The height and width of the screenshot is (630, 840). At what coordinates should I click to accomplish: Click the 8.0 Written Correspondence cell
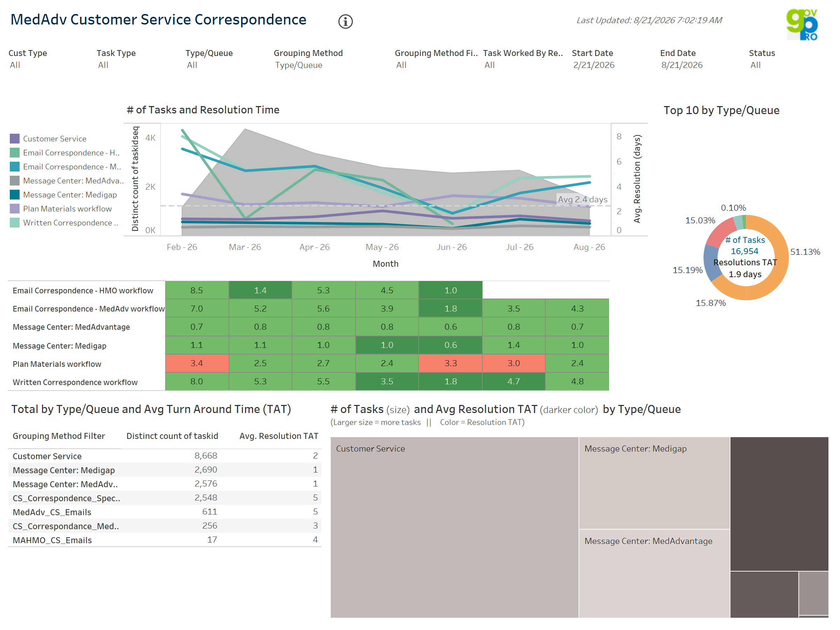pyautogui.click(x=197, y=381)
